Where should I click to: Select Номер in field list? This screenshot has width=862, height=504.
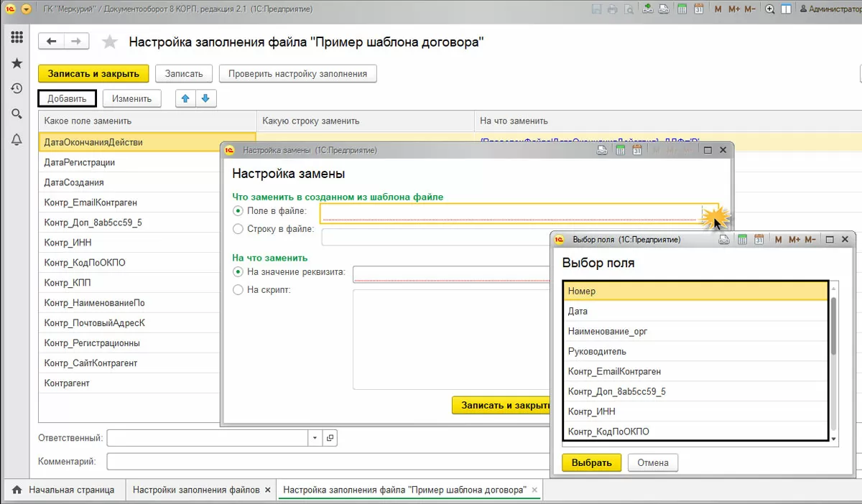695,291
